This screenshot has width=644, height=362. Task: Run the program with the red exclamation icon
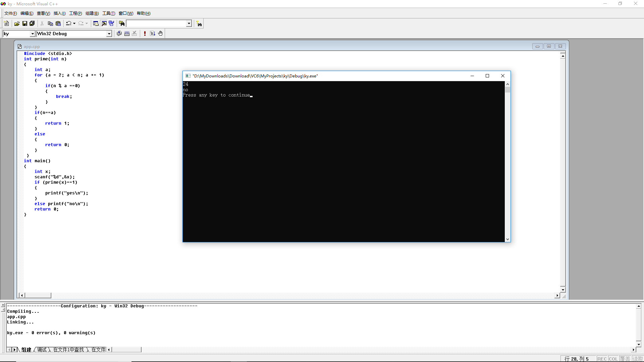145,34
